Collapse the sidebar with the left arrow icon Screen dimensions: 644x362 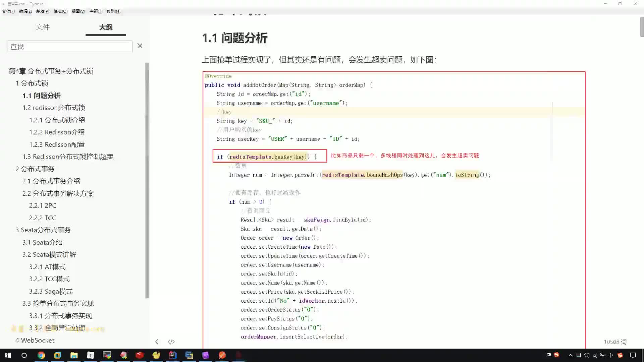coord(157,342)
